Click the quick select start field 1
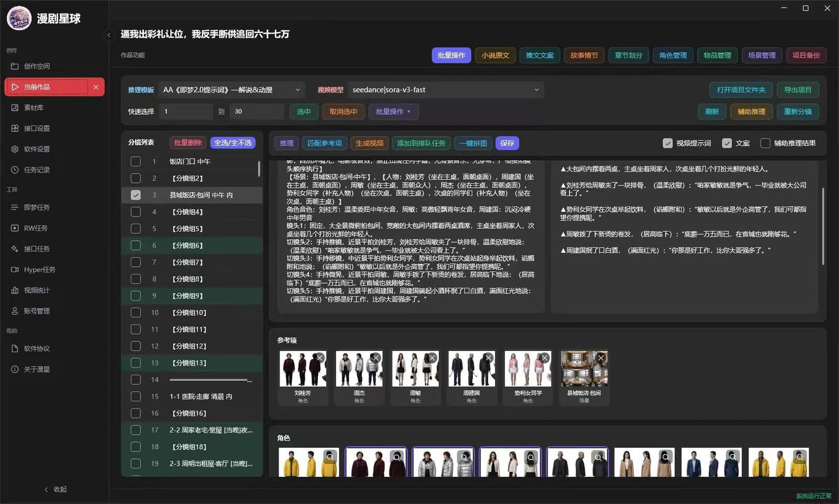The image size is (839, 504). 186,112
